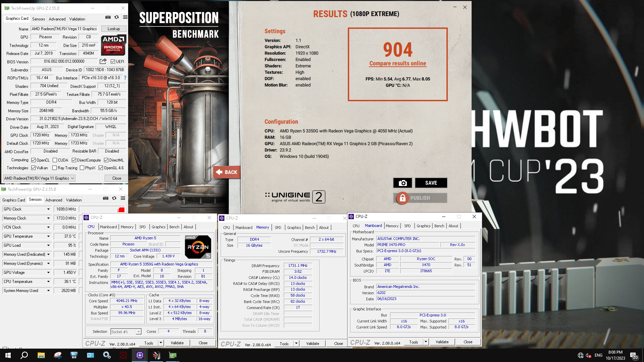The height and width of the screenshot is (362, 644).
Task: Click the Lookup button in GPU-Z
Action: tap(114, 29)
